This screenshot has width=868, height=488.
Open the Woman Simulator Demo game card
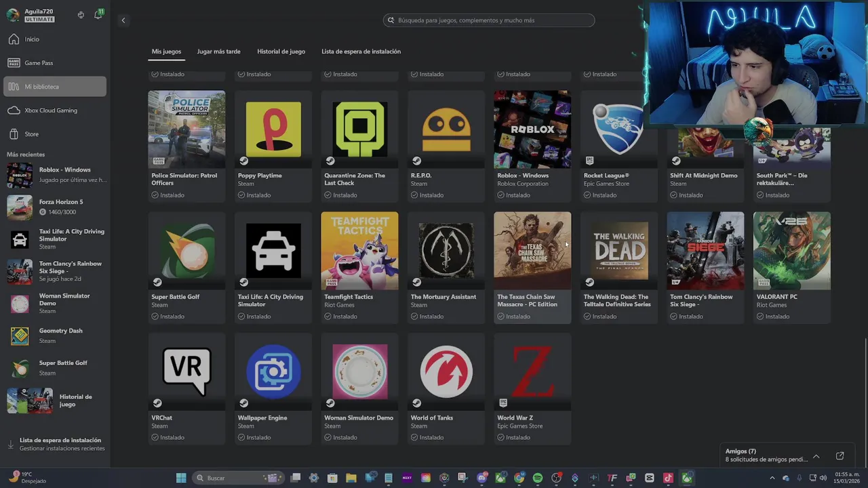click(x=359, y=388)
